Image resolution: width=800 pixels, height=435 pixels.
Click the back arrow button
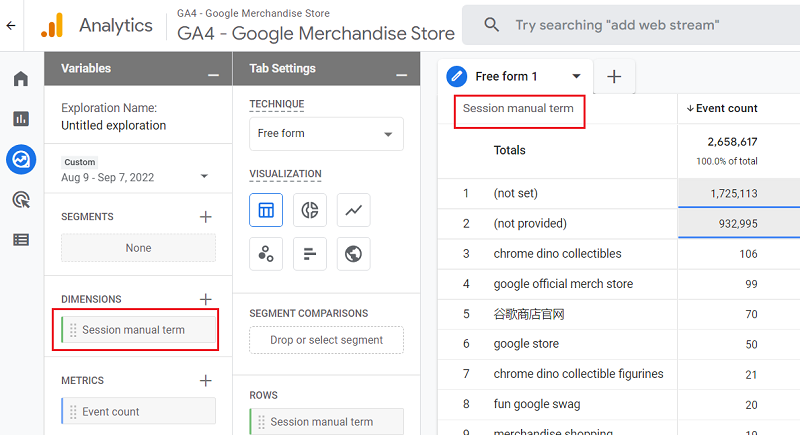[x=11, y=25]
